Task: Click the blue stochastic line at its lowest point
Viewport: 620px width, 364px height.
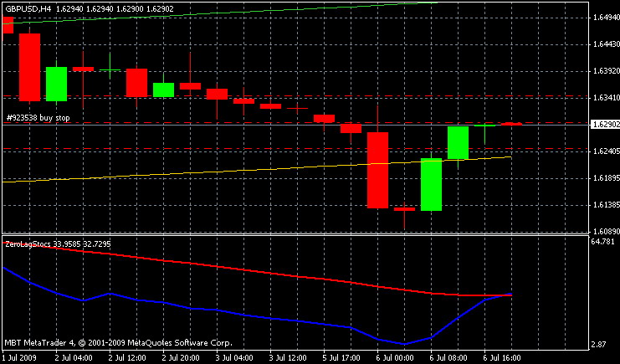Action: pos(404,343)
